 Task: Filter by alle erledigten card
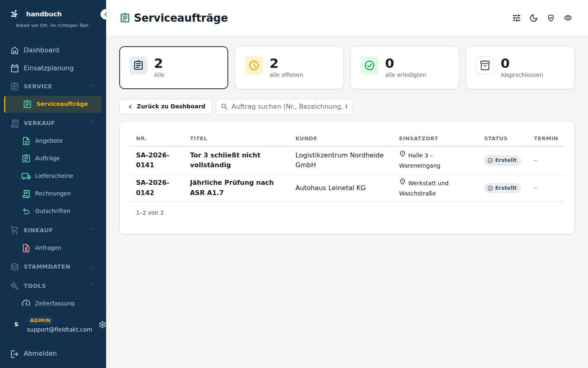tap(405, 67)
